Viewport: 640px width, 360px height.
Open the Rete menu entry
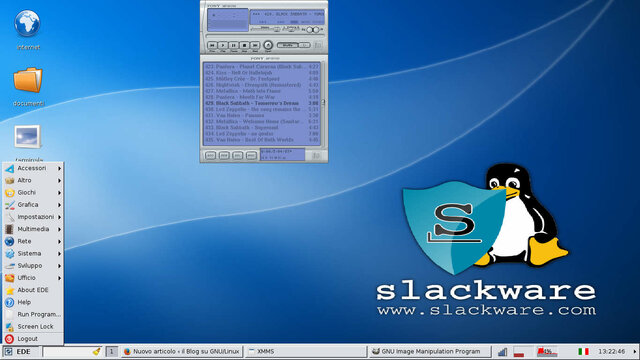[33, 241]
